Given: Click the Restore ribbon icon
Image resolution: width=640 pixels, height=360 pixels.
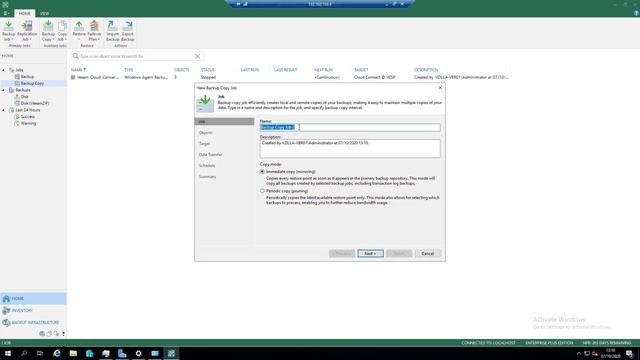Looking at the screenshot, I should 79,31.
